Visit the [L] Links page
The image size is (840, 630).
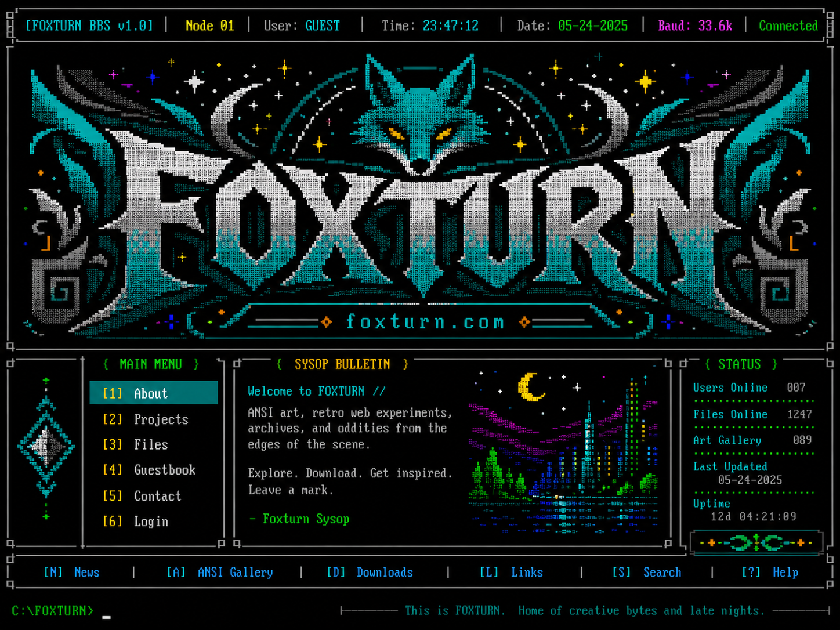(x=511, y=573)
